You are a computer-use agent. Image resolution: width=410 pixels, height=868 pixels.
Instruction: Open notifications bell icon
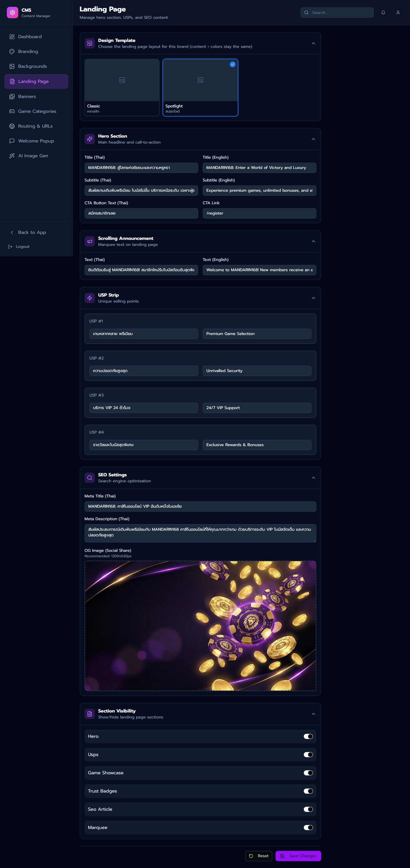point(383,13)
